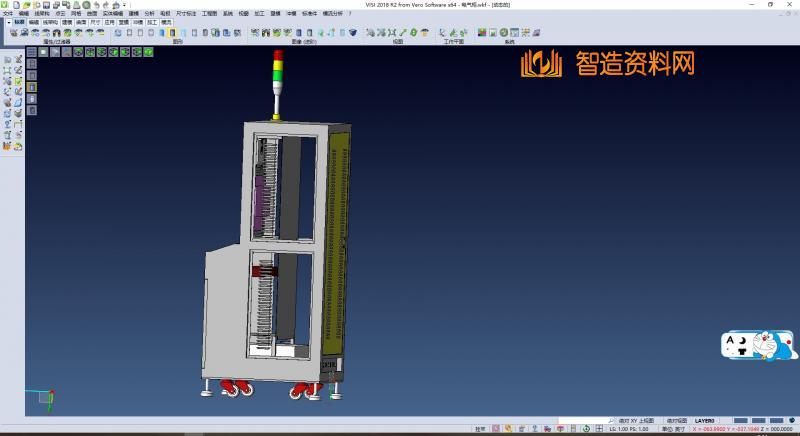
Task: Click the first icon in the 属性/过滤器 group
Action: 13,33
